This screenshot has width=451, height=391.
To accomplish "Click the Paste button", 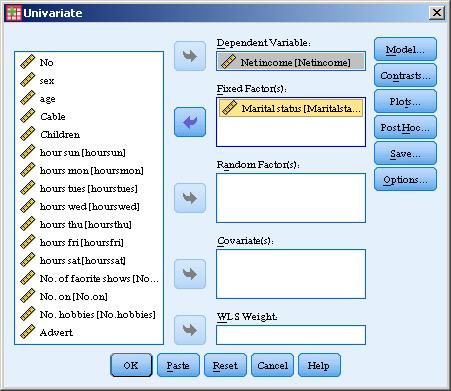I will (178, 365).
